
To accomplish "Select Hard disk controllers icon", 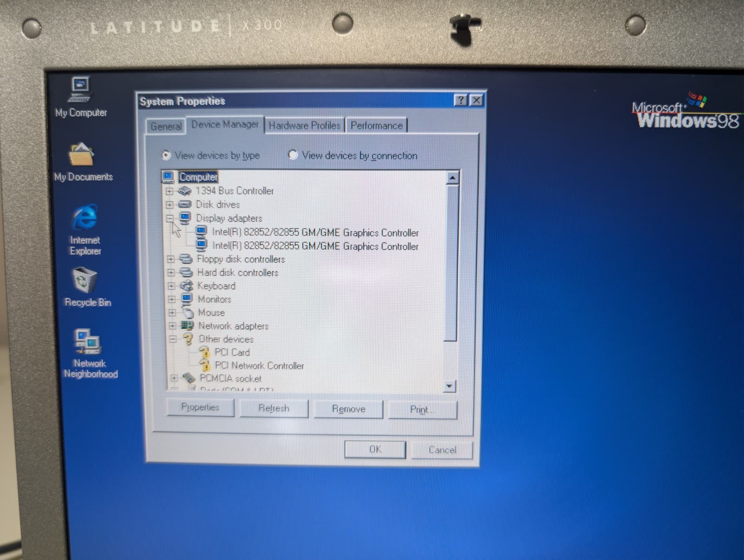I will [x=186, y=273].
